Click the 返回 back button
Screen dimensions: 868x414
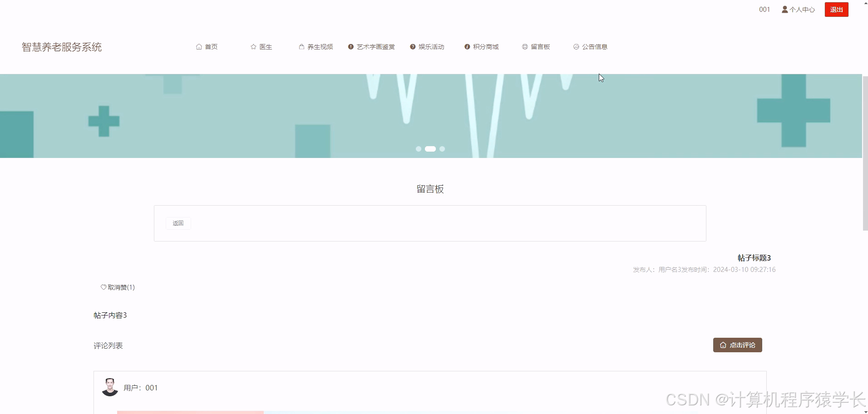pos(178,223)
